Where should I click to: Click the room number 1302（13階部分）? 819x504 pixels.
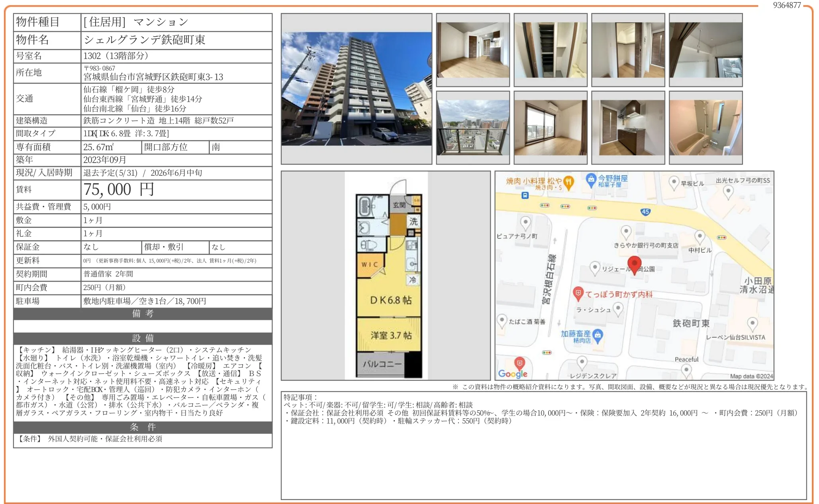pyautogui.click(x=116, y=56)
